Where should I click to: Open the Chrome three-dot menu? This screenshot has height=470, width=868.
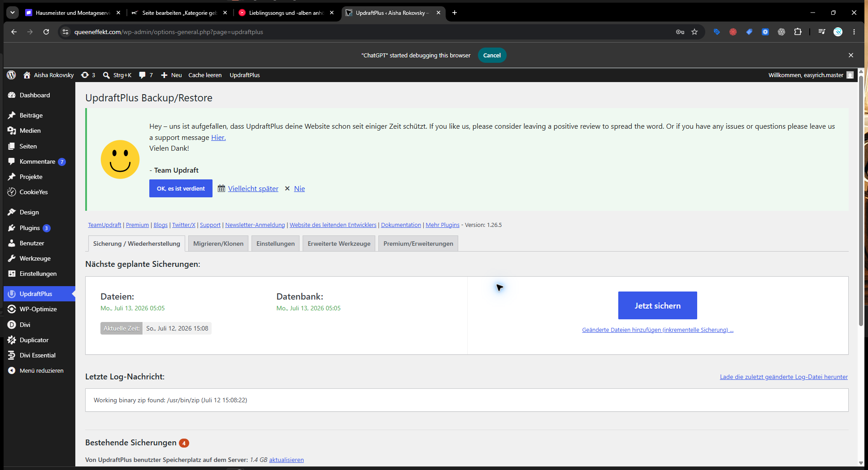point(854,32)
